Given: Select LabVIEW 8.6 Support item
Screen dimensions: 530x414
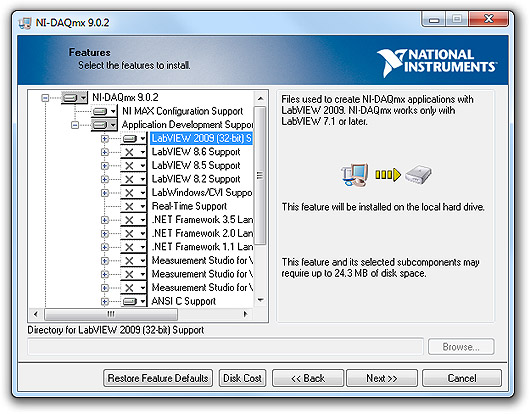Looking at the screenshot, I should coord(196,152).
